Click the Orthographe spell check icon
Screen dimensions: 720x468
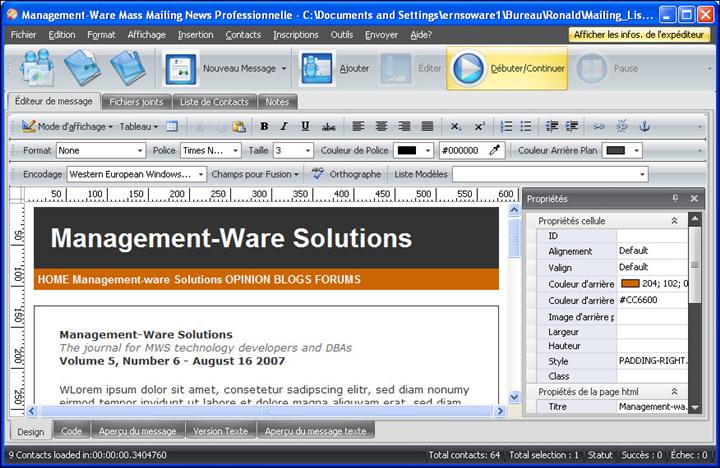(x=317, y=174)
